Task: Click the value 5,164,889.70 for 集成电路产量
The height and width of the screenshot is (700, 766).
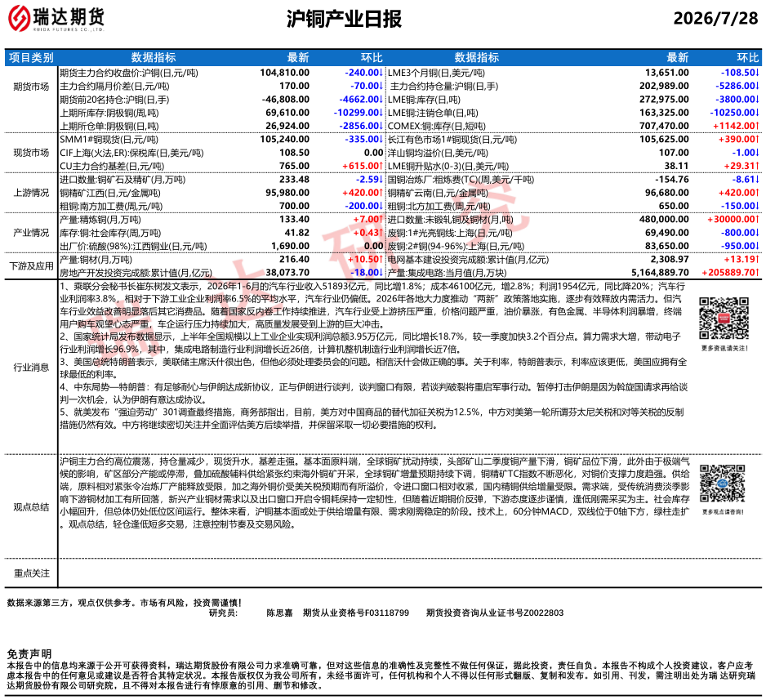Action: (x=660, y=273)
